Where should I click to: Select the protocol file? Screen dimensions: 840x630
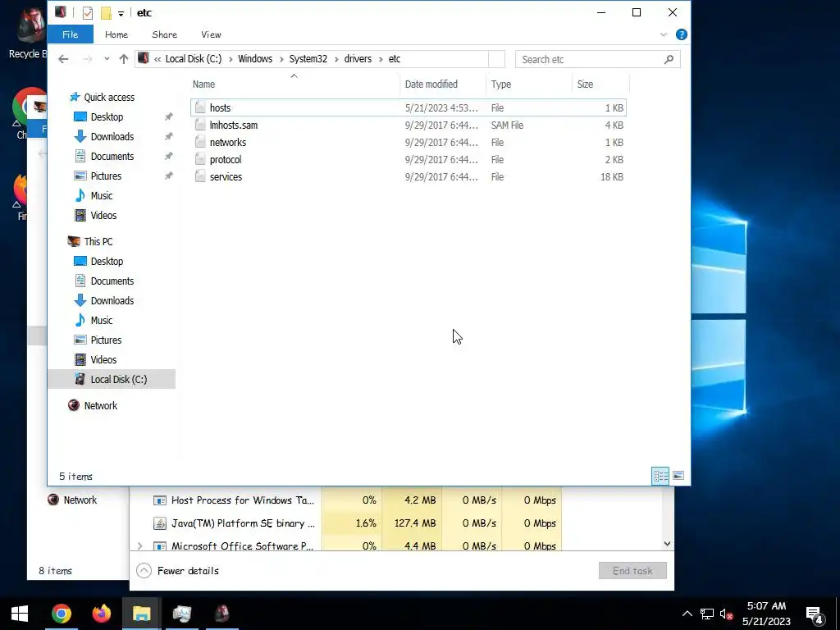pyautogui.click(x=409, y=159)
